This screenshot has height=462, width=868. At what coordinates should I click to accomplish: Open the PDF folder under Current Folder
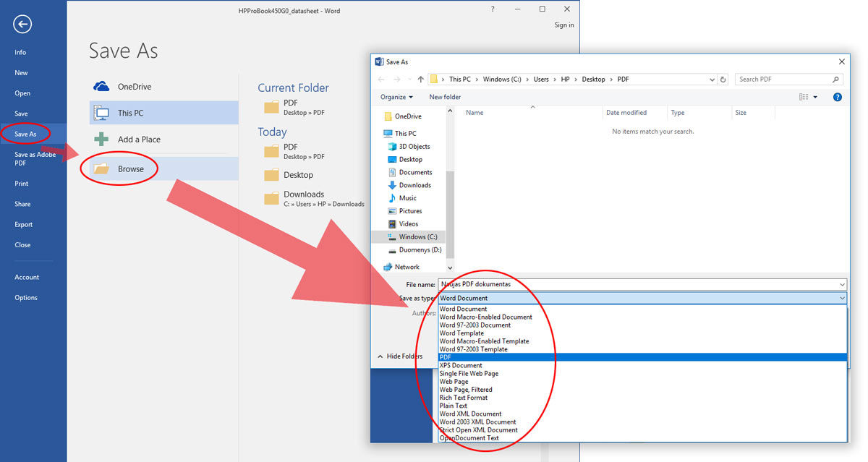294,107
